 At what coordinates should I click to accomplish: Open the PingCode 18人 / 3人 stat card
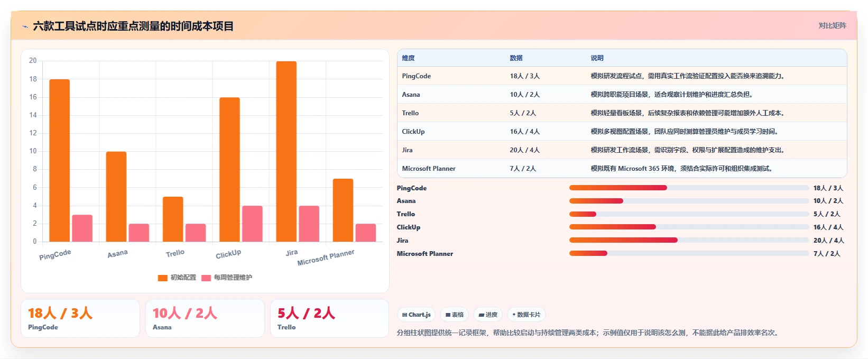pos(80,318)
